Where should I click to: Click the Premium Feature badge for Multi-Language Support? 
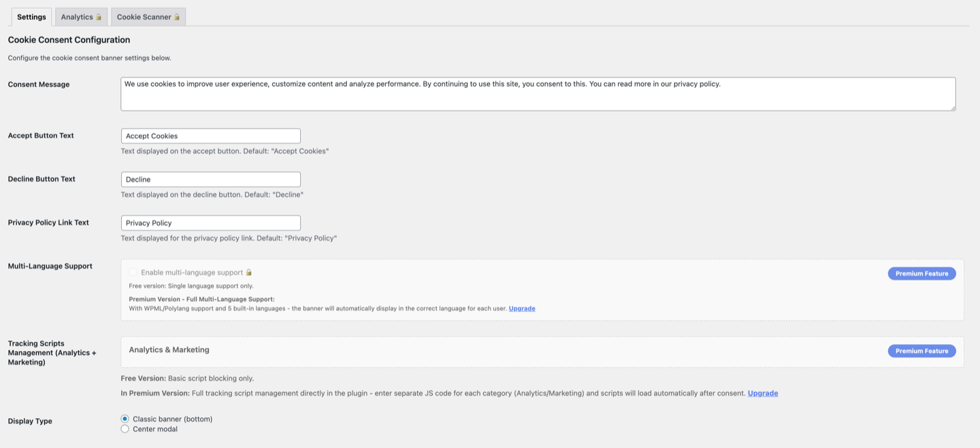pyautogui.click(x=921, y=273)
